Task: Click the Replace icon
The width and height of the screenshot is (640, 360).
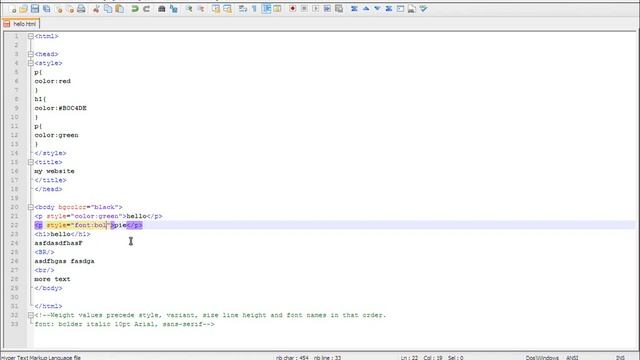Action: [173, 9]
